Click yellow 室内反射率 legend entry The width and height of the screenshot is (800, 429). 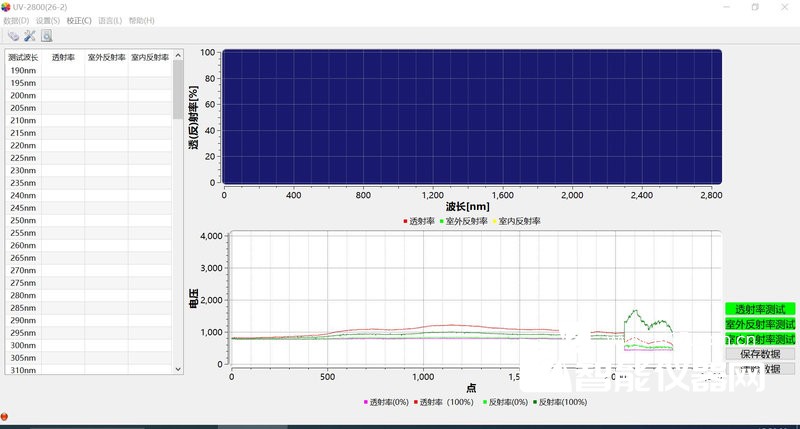(x=516, y=221)
